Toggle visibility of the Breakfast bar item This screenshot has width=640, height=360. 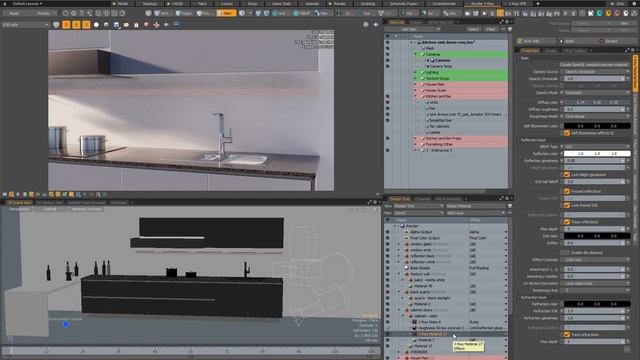[x=387, y=120]
